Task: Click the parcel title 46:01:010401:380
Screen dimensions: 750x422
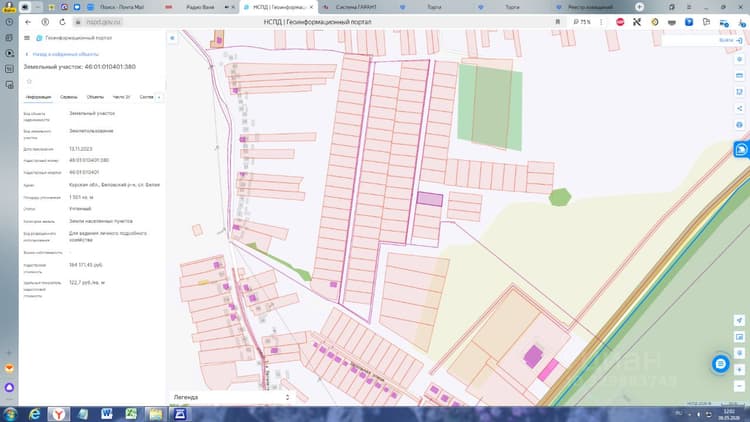Action: (x=80, y=67)
